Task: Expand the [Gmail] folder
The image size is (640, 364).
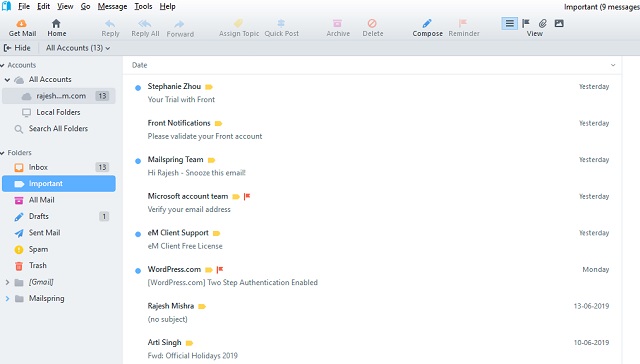Action: pos(7,282)
